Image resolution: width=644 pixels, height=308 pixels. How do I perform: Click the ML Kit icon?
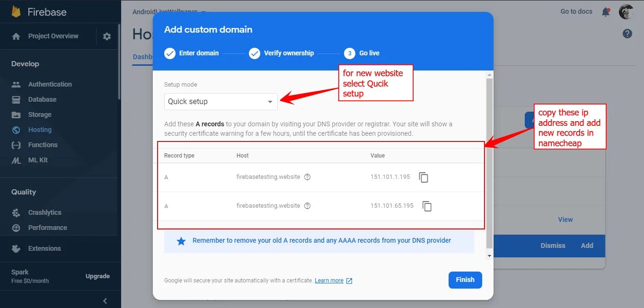click(16, 160)
